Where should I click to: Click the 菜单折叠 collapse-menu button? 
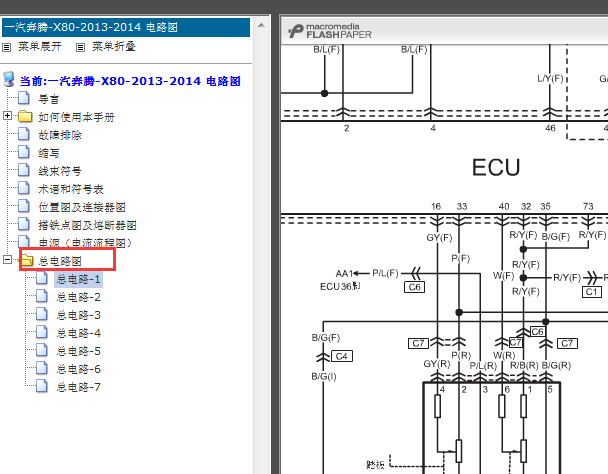click(x=114, y=47)
